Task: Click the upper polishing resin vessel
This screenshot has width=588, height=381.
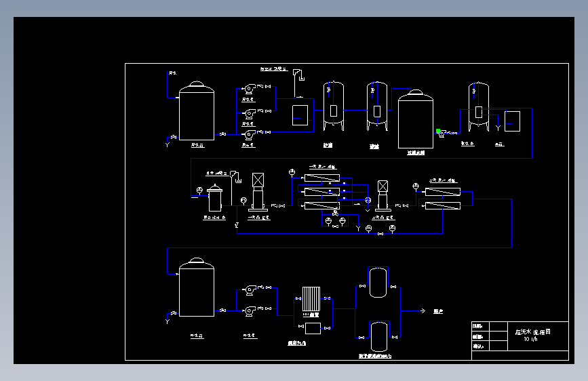Action: (x=378, y=283)
